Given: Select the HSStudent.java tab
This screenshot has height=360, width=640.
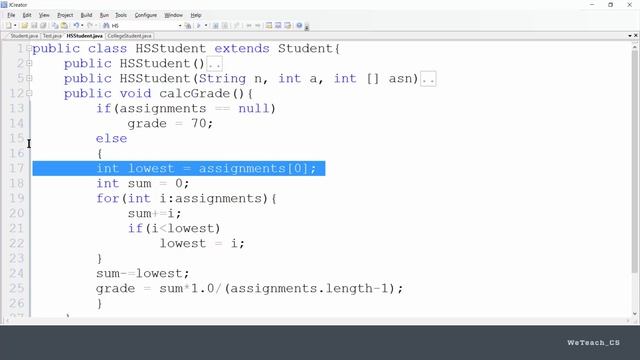Looking at the screenshot, I should [84, 36].
